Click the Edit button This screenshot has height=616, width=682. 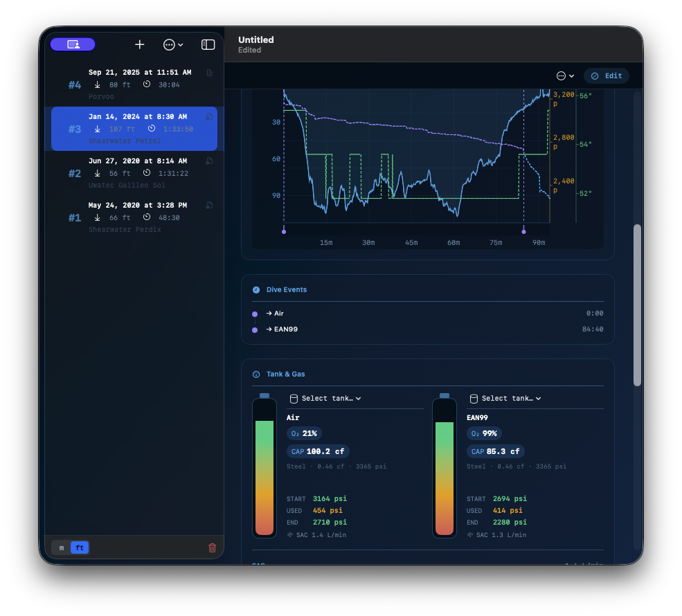point(607,76)
